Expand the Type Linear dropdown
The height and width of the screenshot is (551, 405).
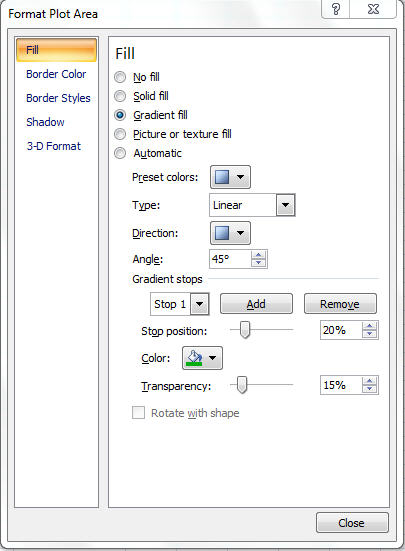[x=286, y=205]
